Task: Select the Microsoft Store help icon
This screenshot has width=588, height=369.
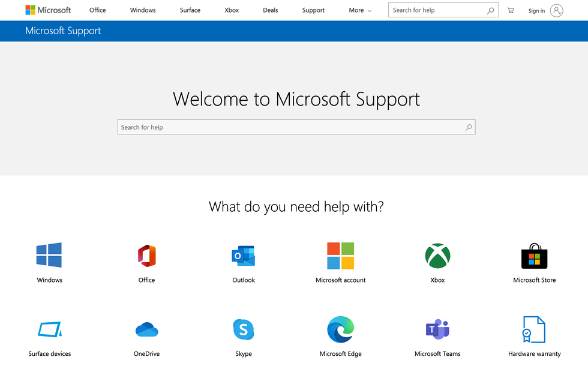Action: click(x=534, y=255)
